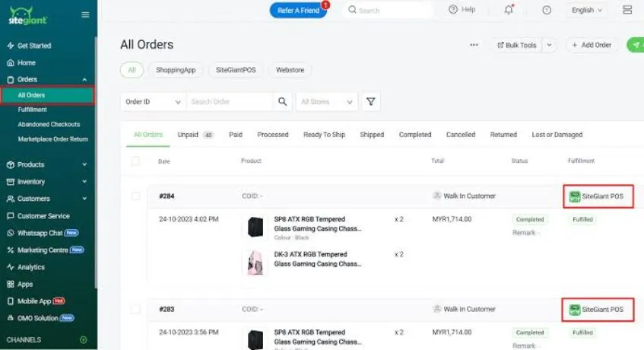
Task: Click the SiteGiant POS icon on order #283
Action: [x=575, y=310]
